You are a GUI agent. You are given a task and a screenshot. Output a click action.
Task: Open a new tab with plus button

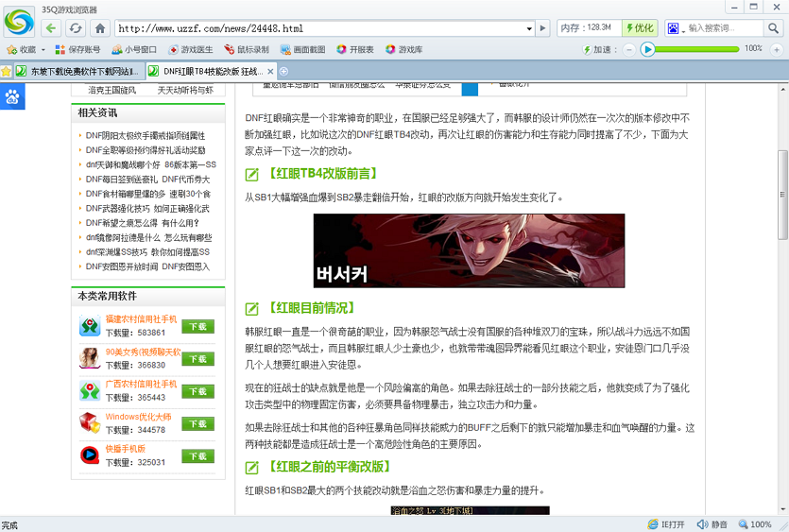[283, 72]
